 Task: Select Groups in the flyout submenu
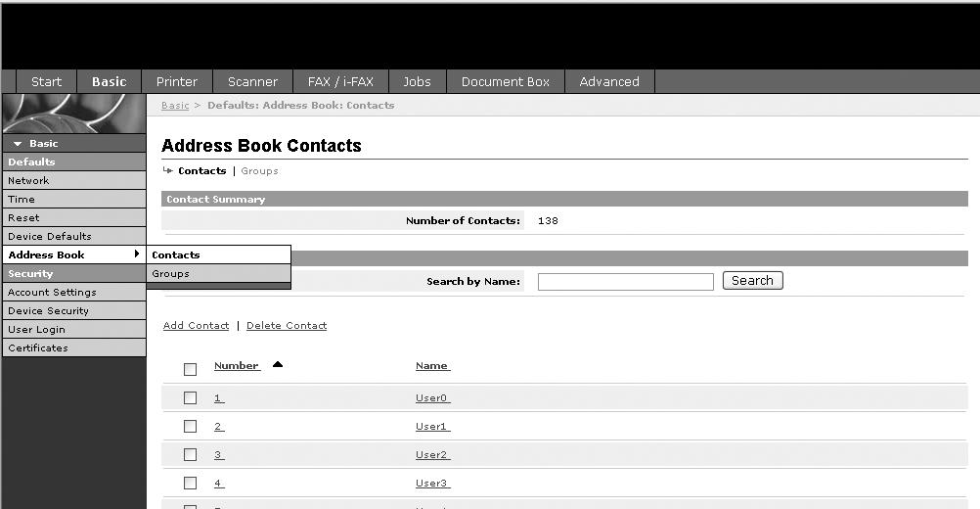[x=219, y=273]
